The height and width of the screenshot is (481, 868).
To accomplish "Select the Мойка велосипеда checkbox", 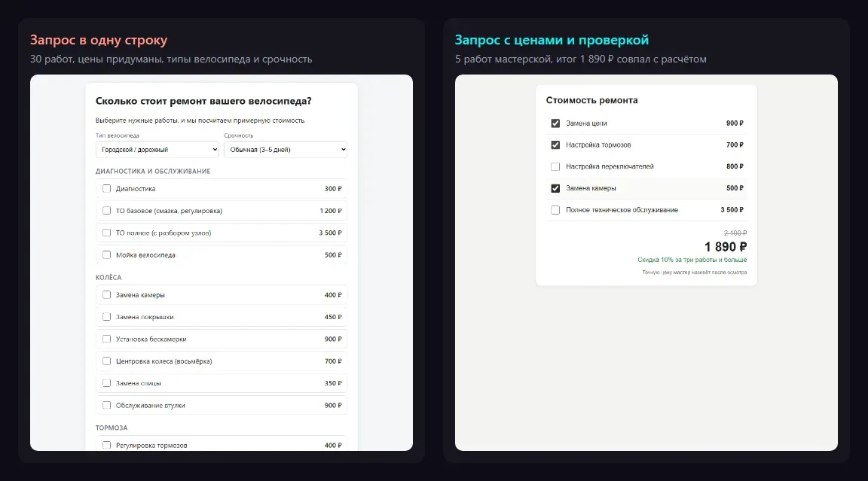I will [107, 255].
